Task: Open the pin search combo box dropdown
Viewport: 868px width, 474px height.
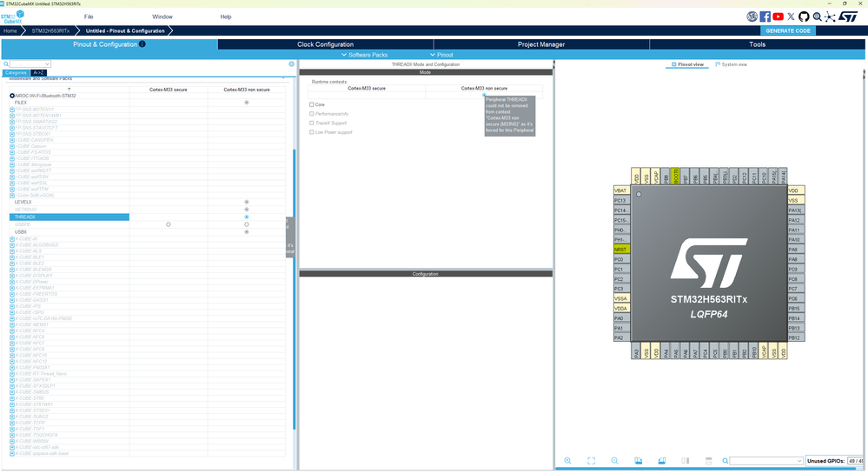Action: pos(799,461)
